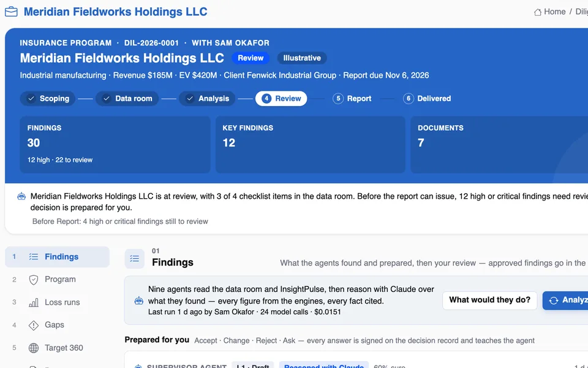Click the "Client Fenwick Industrial Group" text
The height and width of the screenshot is (368, 588).
(280, 75)
